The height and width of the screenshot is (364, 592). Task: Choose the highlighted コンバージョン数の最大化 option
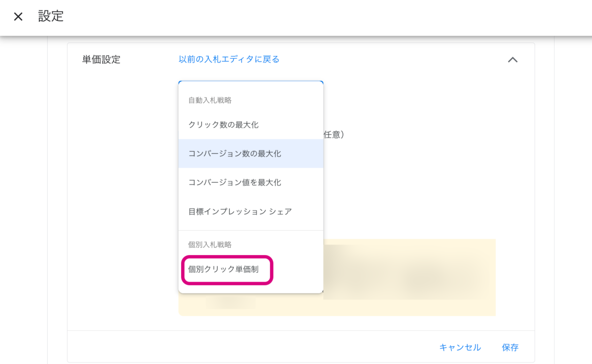click(235, 154)
